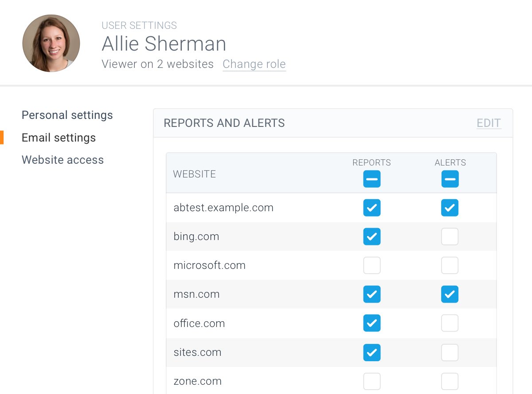Click the microsoft.com website name

(209, 265)
